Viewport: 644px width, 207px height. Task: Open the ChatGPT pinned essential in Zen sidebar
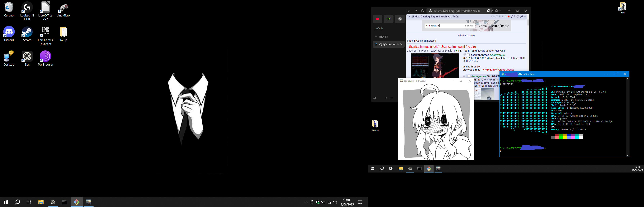point(400,19)
